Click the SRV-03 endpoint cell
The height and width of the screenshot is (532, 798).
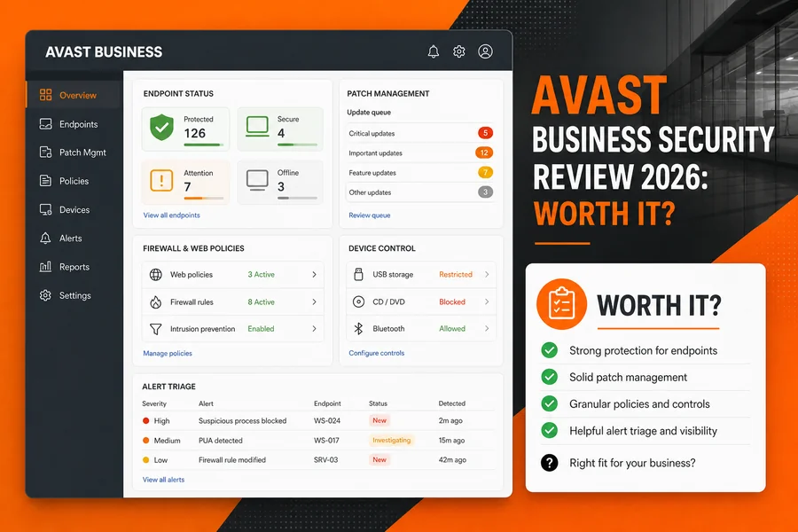[325, 459]
